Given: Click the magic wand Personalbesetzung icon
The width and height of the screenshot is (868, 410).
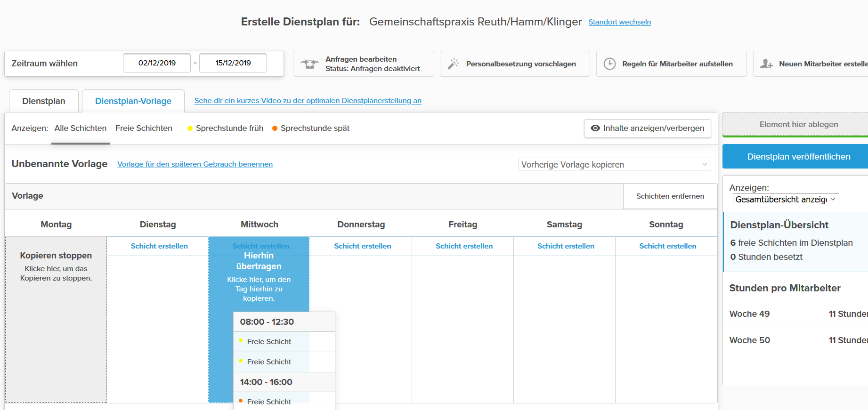Looking at the screenshot, I should click(x=453, y=64).
